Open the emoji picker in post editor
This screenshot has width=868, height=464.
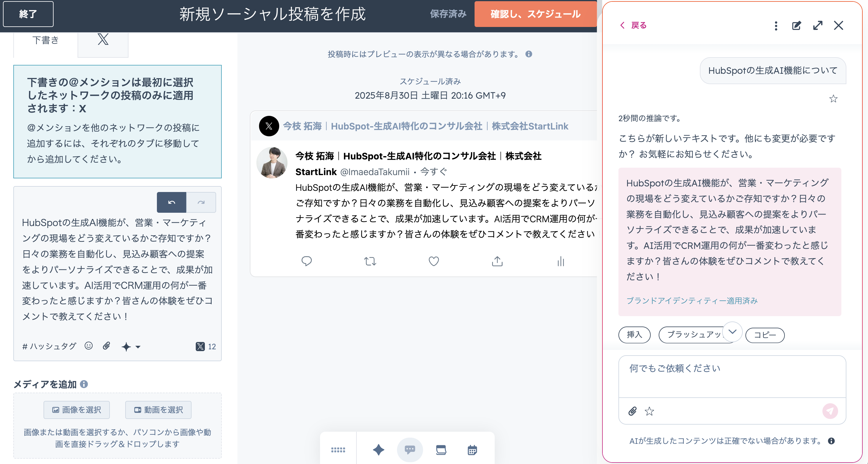[89, 346]
